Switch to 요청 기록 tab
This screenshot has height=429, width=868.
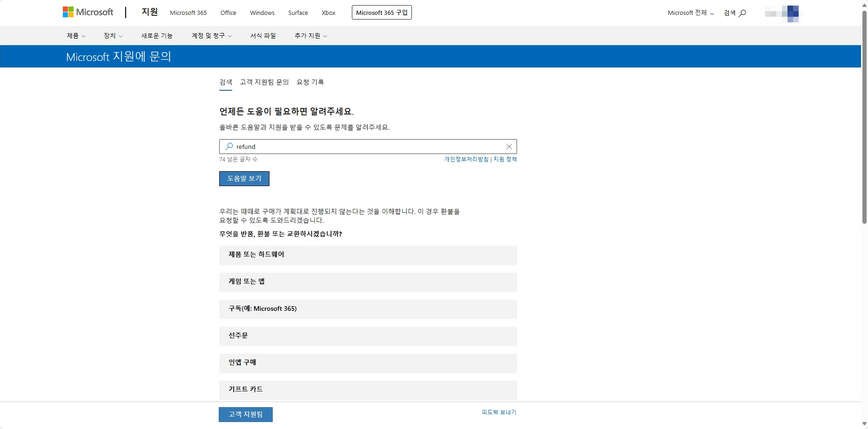pos(310,82)
